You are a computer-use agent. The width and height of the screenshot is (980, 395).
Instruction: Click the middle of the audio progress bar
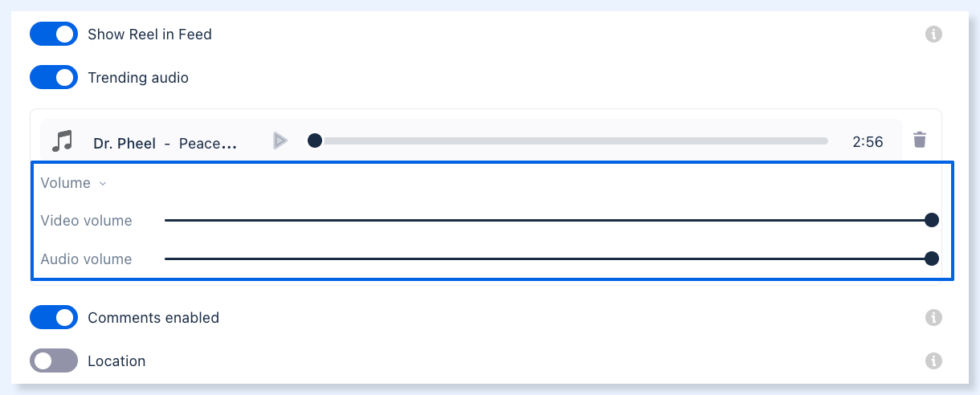click(571, 140)
